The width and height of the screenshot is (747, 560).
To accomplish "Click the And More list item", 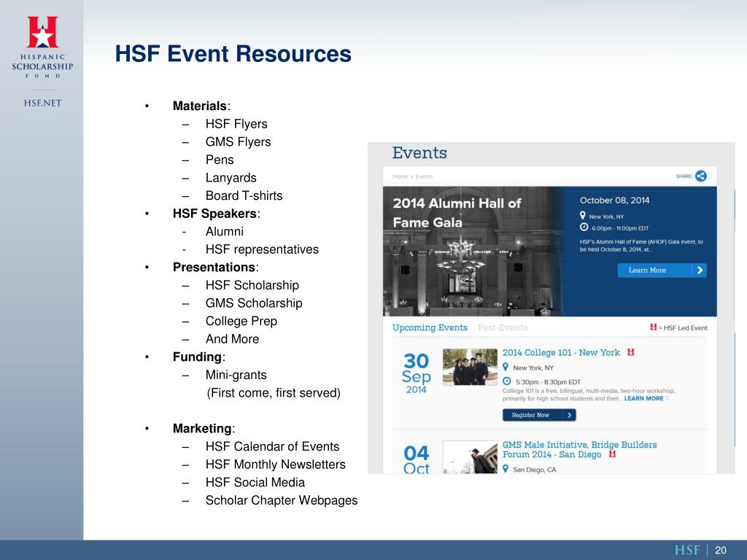I will point(232,339).
